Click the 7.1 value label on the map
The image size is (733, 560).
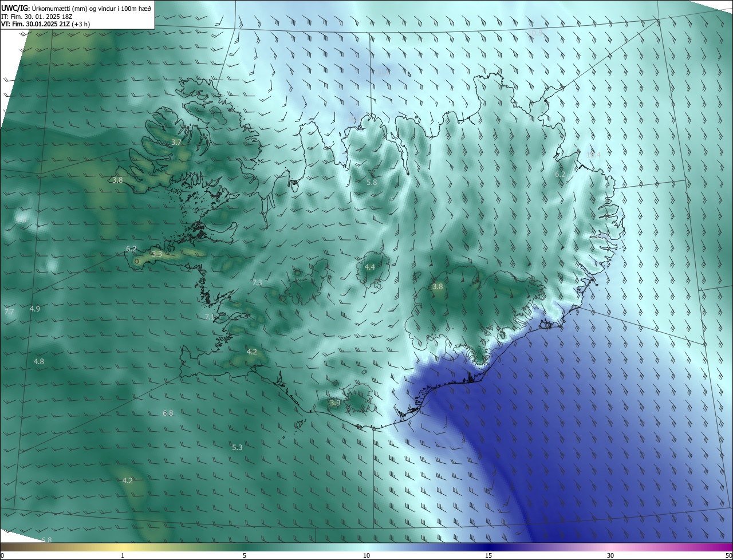pos(210,317)
